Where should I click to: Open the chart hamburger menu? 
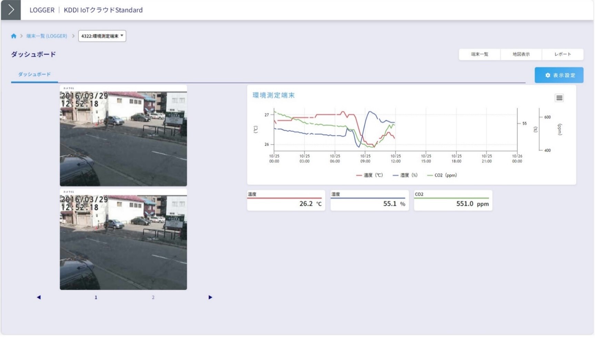click(559, 98)
